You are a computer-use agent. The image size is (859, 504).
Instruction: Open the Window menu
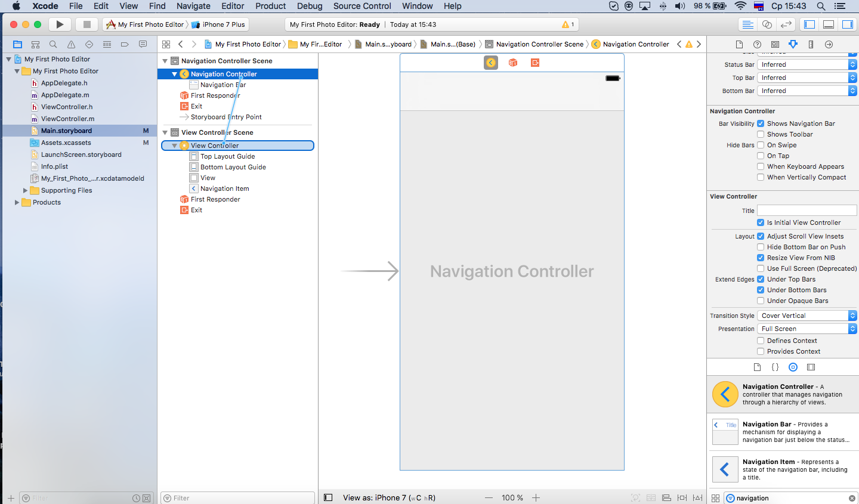coord(418,6)
